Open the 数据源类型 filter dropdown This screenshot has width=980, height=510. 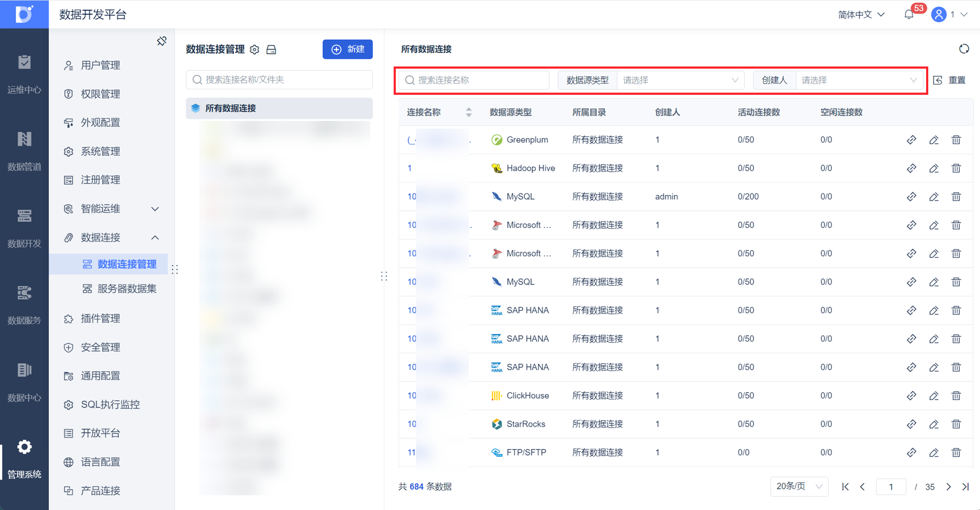point(681,80)
